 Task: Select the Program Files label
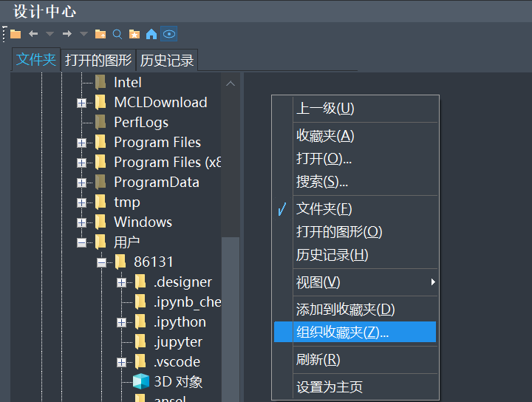[x=157, y=143]
